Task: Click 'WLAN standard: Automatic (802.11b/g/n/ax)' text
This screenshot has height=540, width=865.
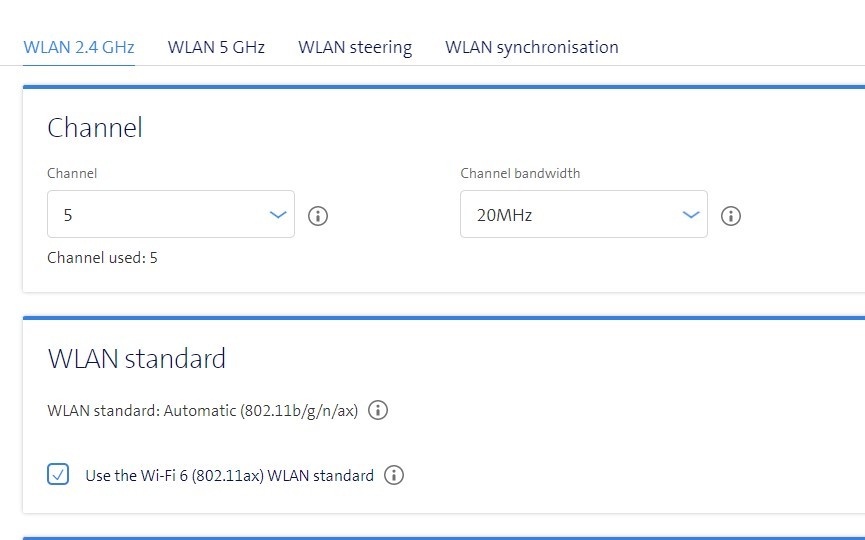Action: pos(202,410)
